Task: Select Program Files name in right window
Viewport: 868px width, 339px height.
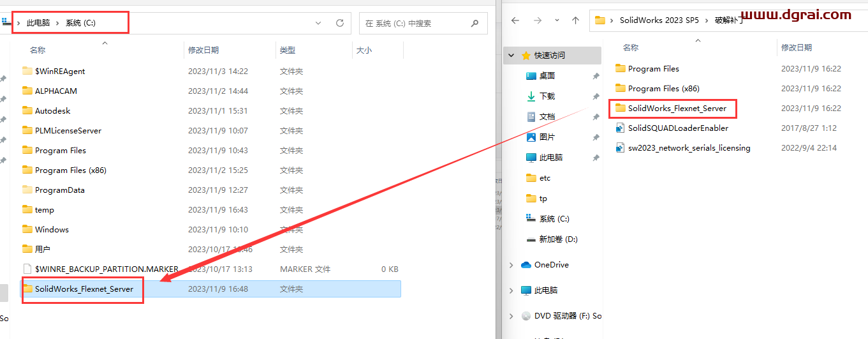Action: point(654,68)
